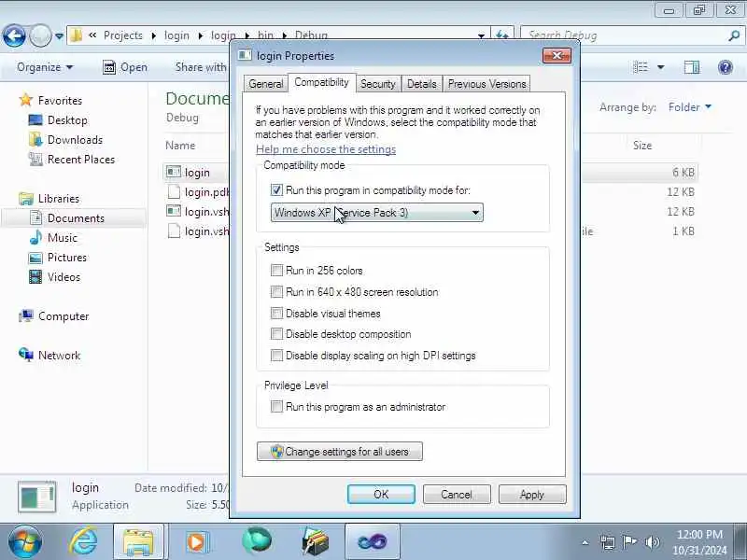
Task: Click the toolbox archive taskbar icon
Action: click(315, 541)
